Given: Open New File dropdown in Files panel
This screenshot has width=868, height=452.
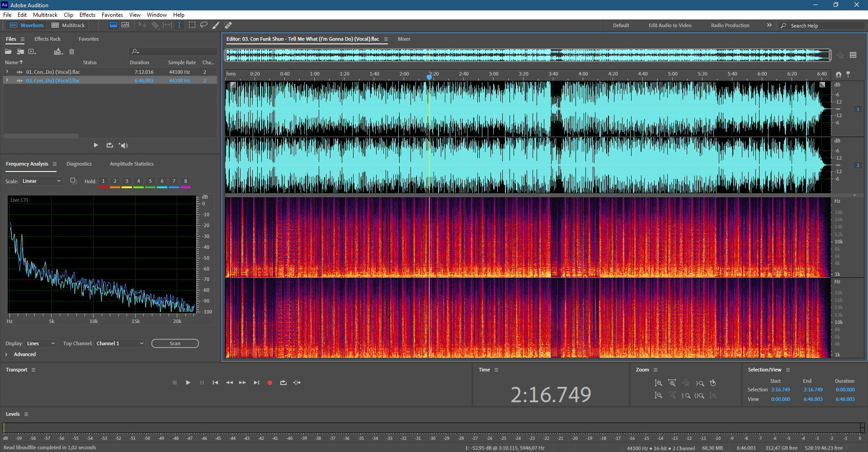Looking at the screenshot, I should tap(32, 52).
